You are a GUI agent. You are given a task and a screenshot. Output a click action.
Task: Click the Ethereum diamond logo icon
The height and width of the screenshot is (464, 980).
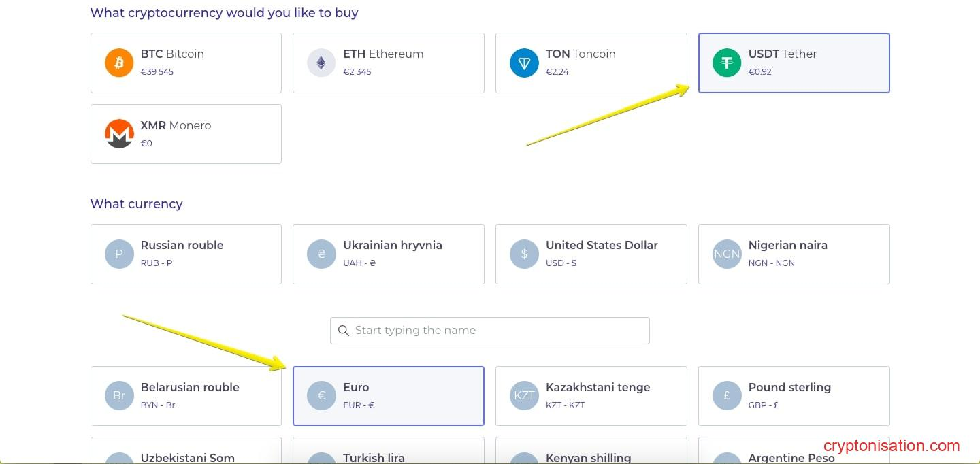click(x=321, y=63)
